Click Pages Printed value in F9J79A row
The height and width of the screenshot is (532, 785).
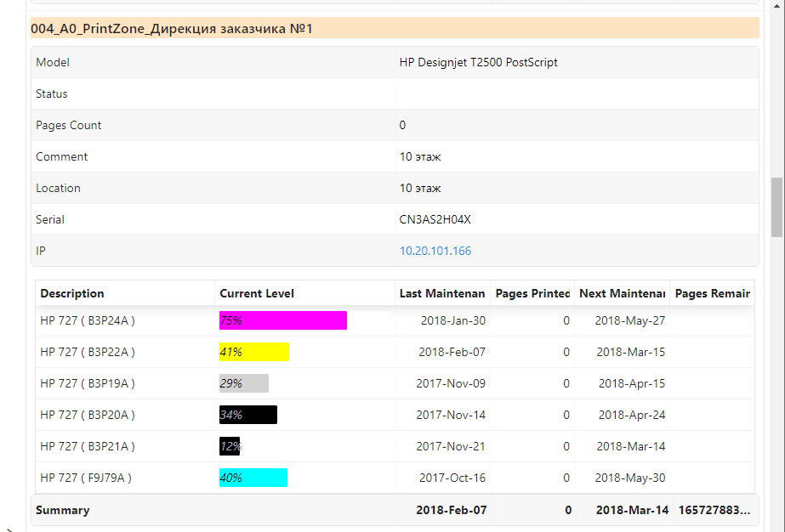(x=566, y=478)
